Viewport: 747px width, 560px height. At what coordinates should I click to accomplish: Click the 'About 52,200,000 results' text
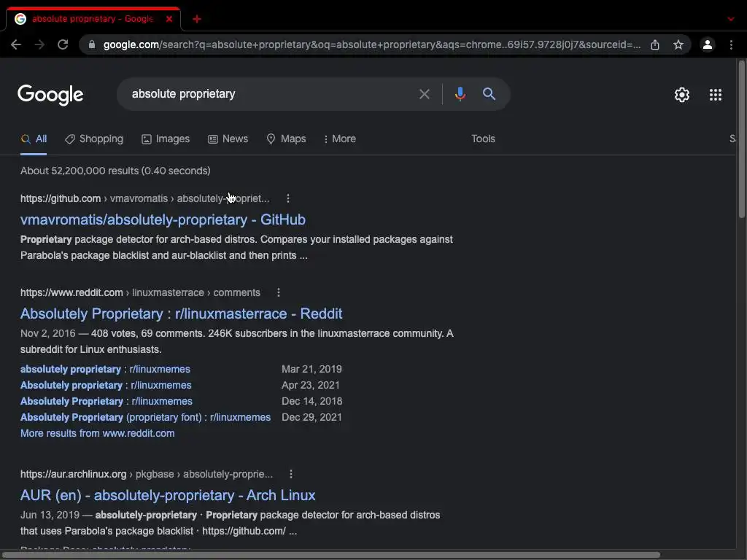[x=115, y=171]
